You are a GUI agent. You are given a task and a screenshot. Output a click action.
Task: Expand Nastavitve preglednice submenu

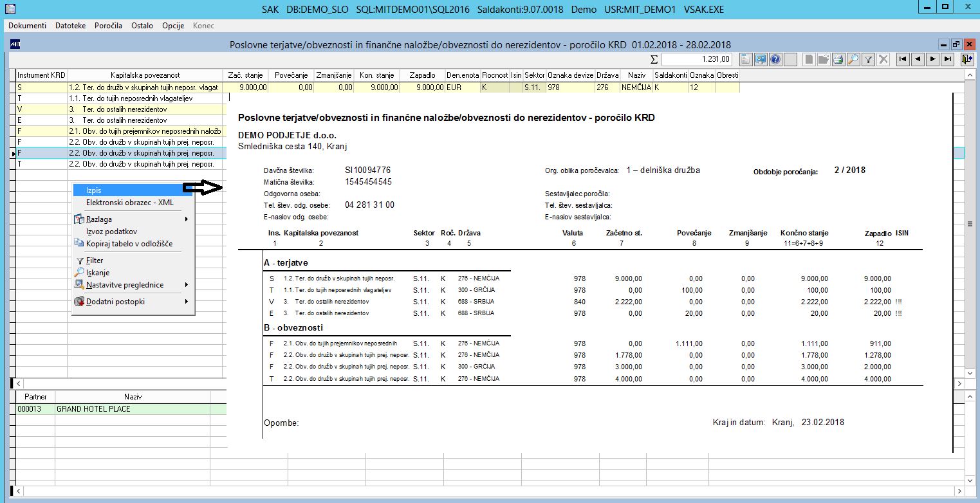133,285
